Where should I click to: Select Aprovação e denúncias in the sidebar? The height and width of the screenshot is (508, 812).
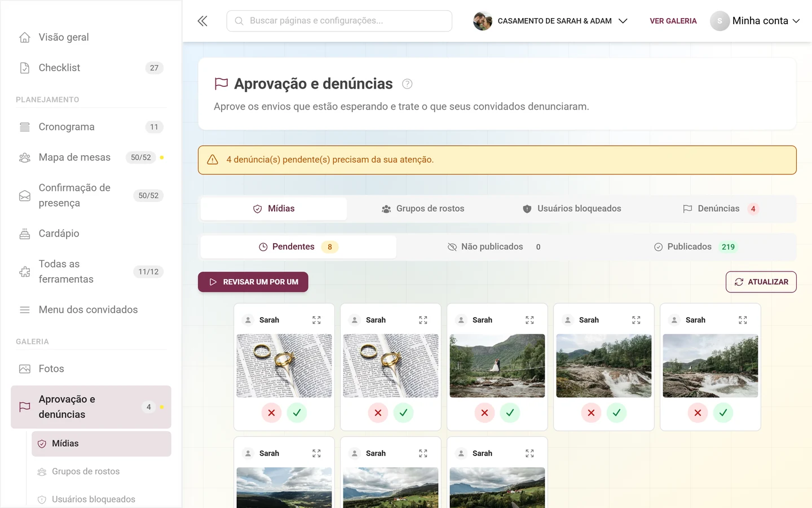91,407
